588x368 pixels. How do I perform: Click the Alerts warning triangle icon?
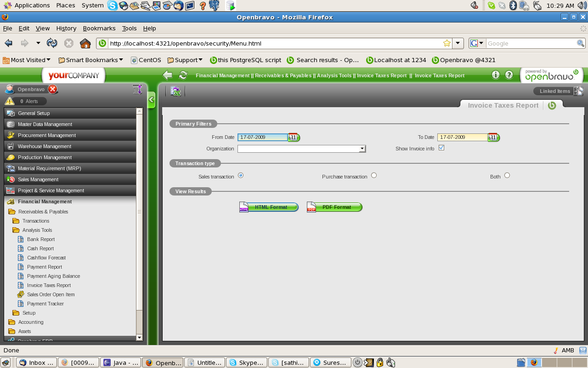[x=10, y=101]
